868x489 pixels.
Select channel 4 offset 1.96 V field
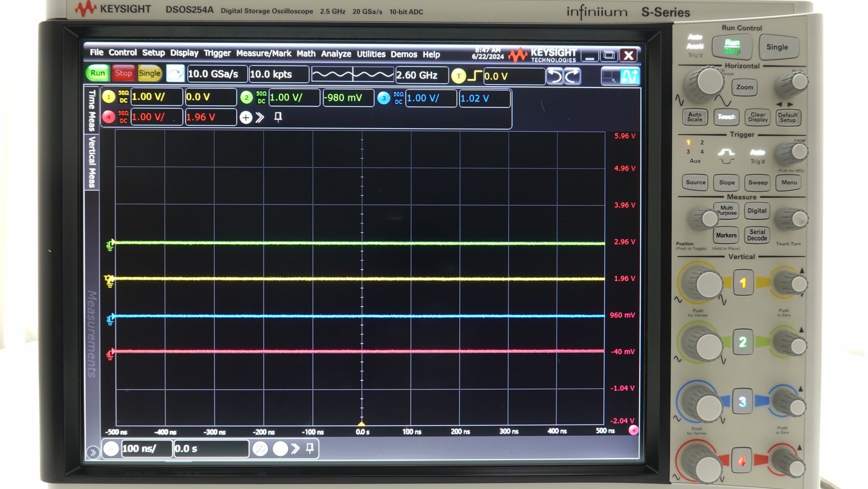pyautogui.click(x=210, y=117)
